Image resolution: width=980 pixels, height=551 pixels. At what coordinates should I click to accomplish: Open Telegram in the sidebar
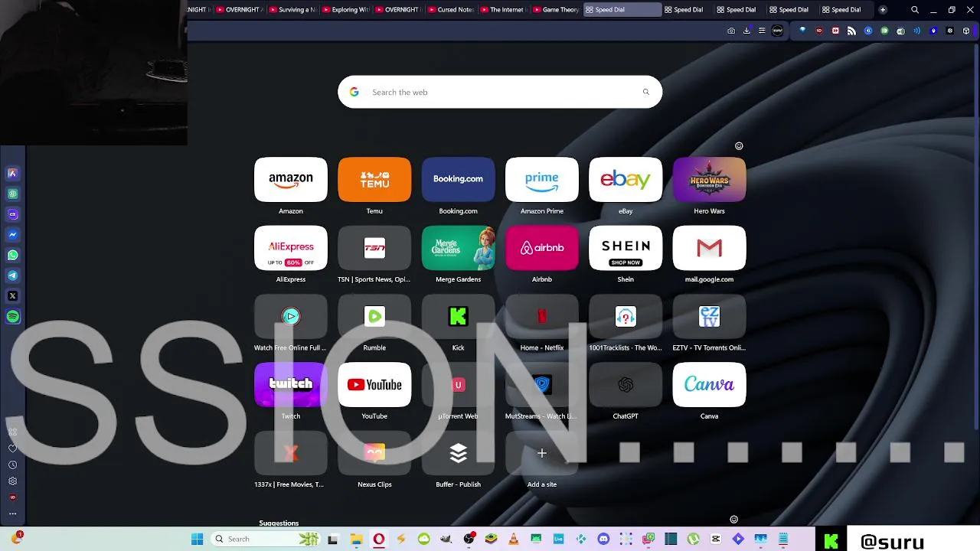tap(12, 275)
